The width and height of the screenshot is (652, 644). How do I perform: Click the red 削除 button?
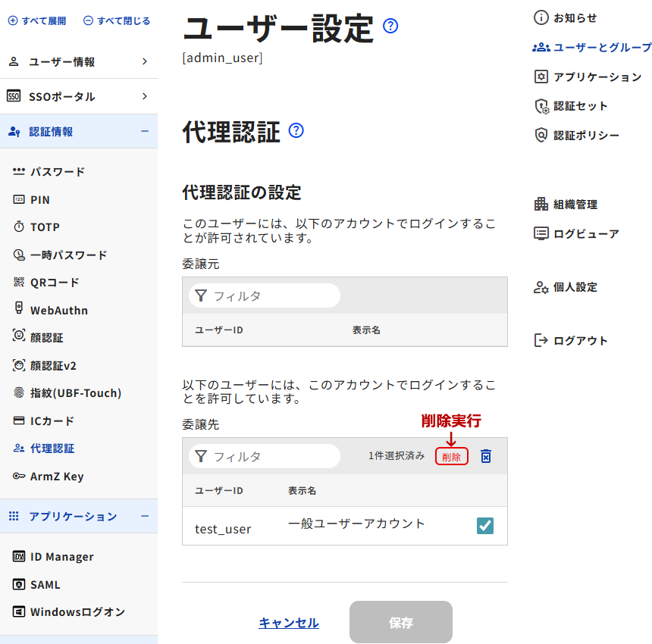[451, 457]
